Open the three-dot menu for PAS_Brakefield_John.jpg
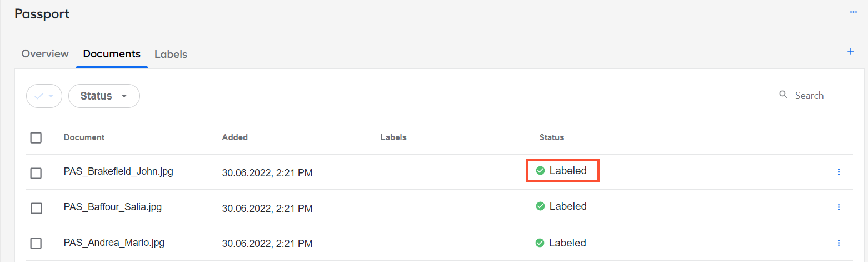868x262 pixels. click(839, 172)
